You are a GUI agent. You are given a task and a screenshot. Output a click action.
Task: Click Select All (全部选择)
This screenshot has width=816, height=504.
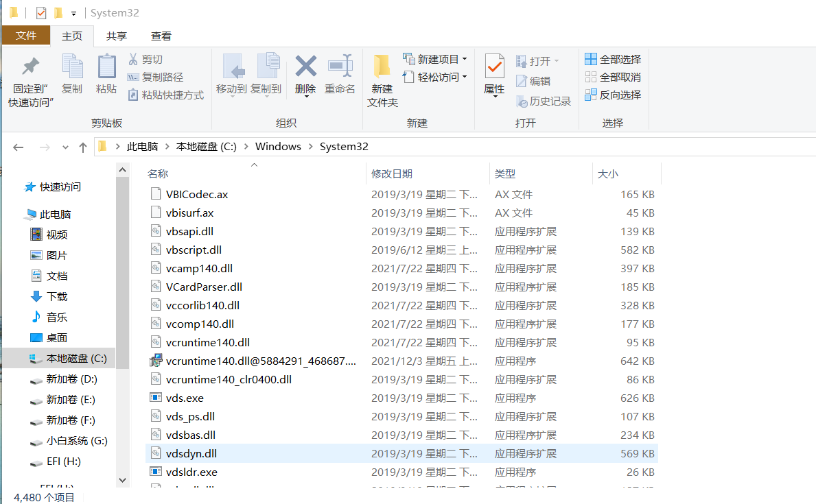[613, 59]
